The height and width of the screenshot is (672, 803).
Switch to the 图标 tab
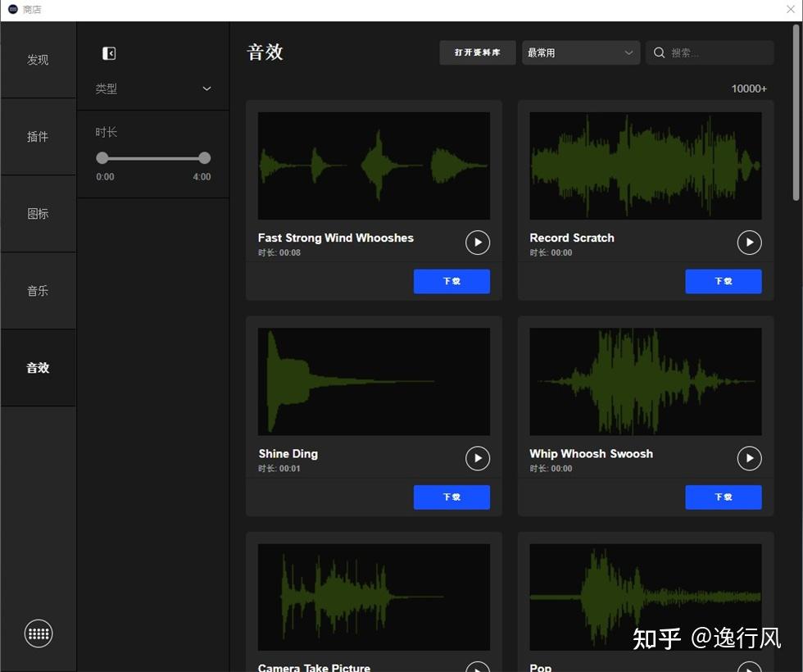[x=39, y=214]
